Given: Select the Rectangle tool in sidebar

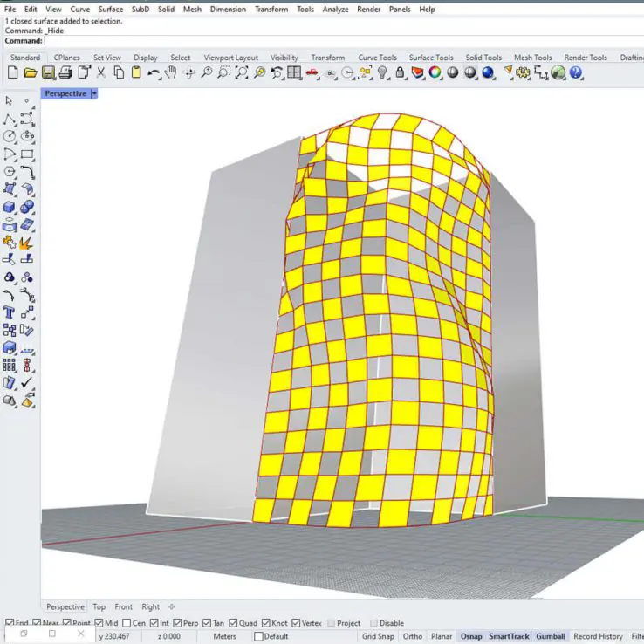Looking at the screenshot, I should tap(28, 154).
